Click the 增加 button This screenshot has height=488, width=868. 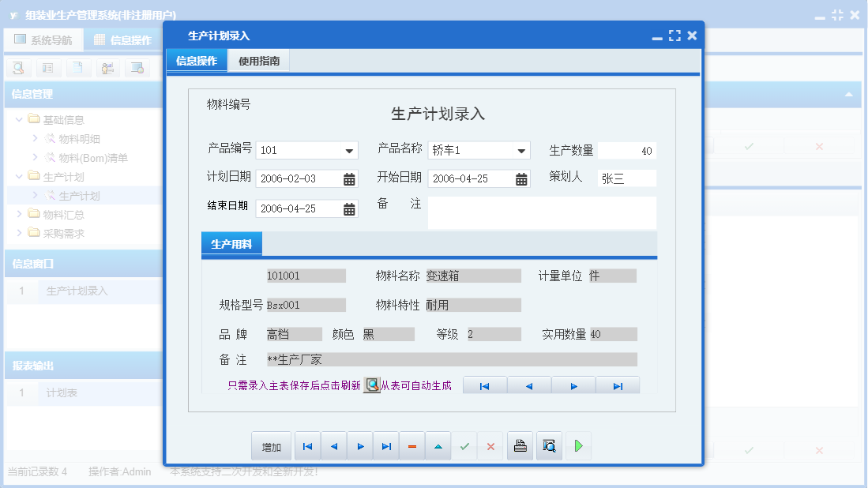tap(271, 445)
